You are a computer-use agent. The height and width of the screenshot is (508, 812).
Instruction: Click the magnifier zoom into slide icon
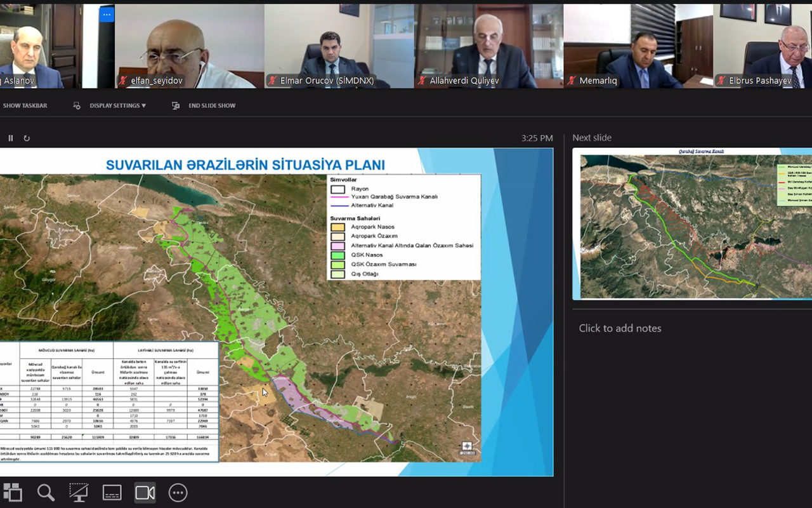coord(46,493)
